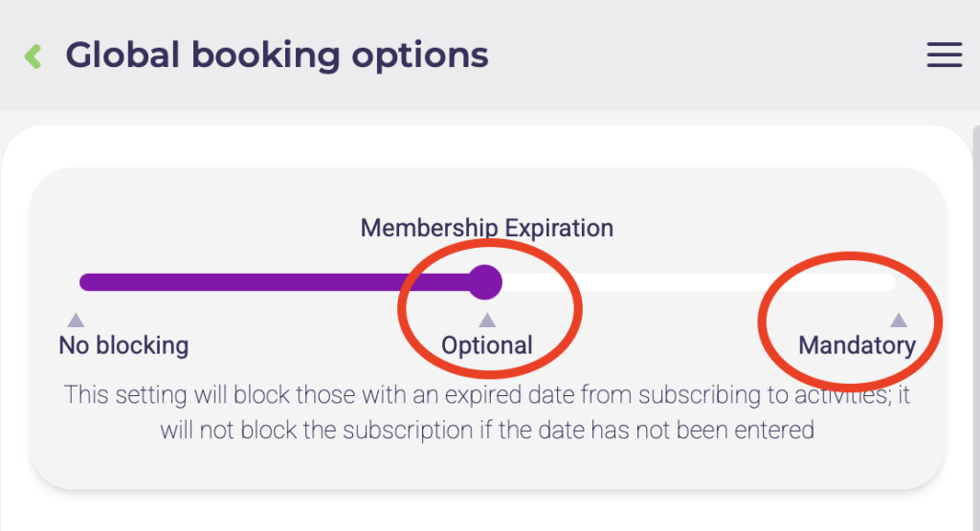This screenshot has width=980, height=531.
Task: Click the far left end of slider
Action: (84, 282)
